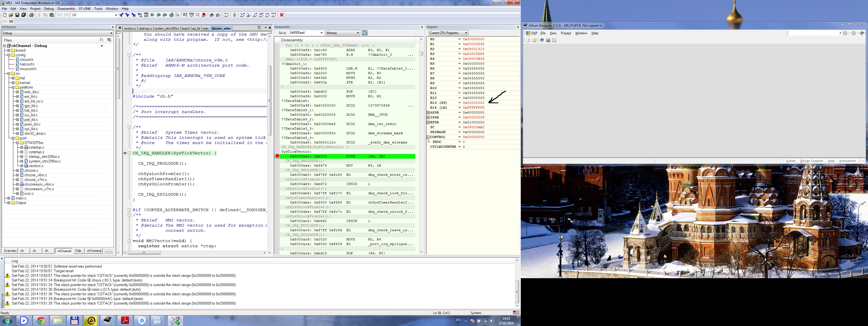
Task: Select the chTerminal workspace tab
Action: click(x=94, y=251)
